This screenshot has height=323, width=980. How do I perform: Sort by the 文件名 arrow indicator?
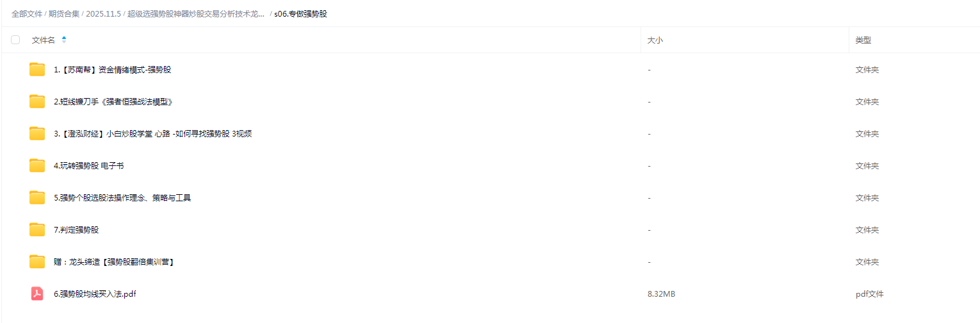click(x=64, y=40)
